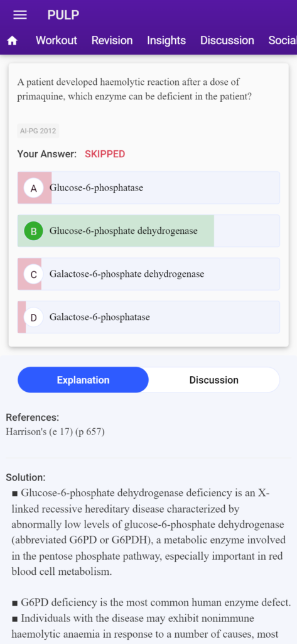297x644 pixels.
Task: Open the hamburger navigation menu
Action: (20, 15)
